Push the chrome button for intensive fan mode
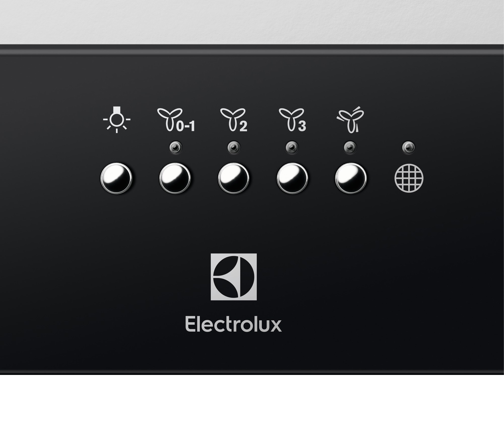This screenshot has width=504, height=438. point(351,178)
